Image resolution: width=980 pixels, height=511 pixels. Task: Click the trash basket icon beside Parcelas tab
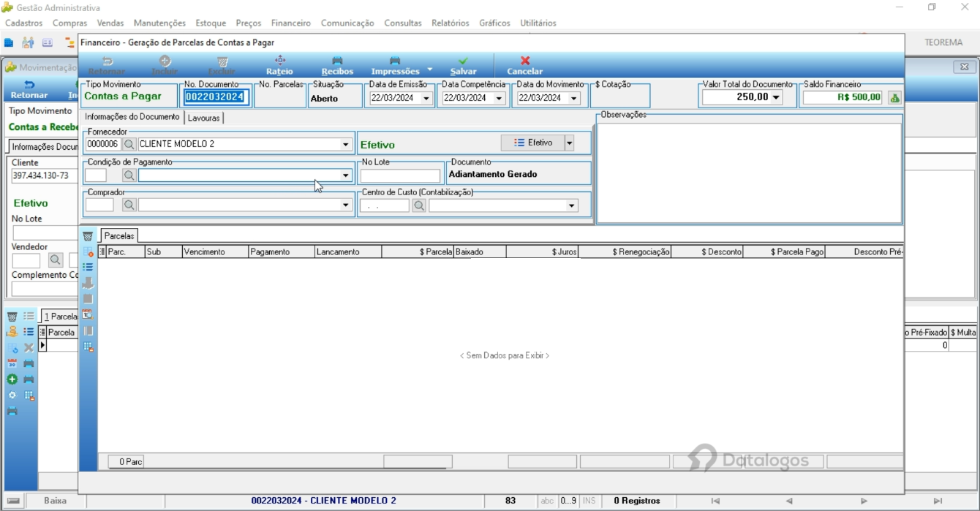tap(88, 236)
